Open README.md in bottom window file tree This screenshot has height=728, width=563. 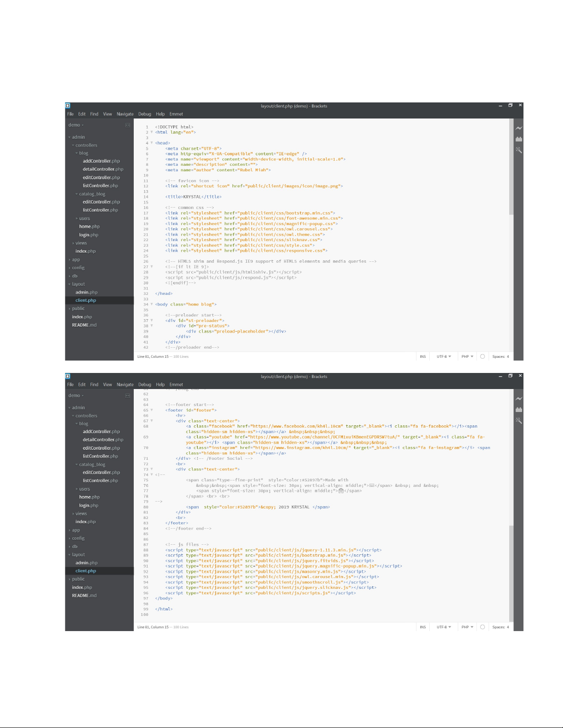(84, 596)
